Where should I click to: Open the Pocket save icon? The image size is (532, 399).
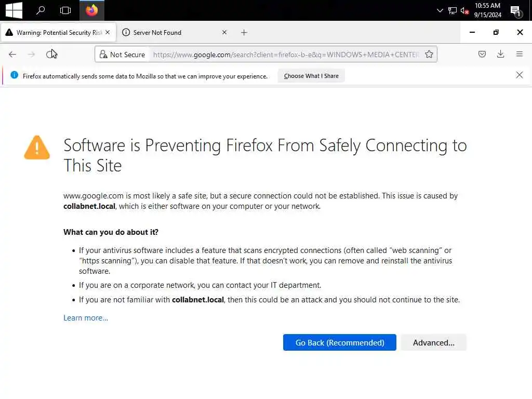482,54
